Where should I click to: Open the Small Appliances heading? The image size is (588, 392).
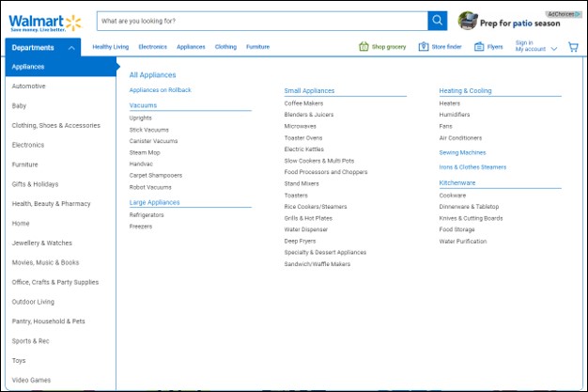point(309,91)
